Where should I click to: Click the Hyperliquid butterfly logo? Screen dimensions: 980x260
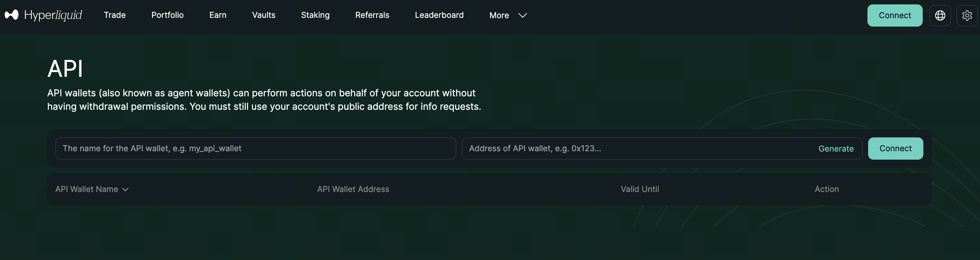pyautogui.click(x=11, y=15)
